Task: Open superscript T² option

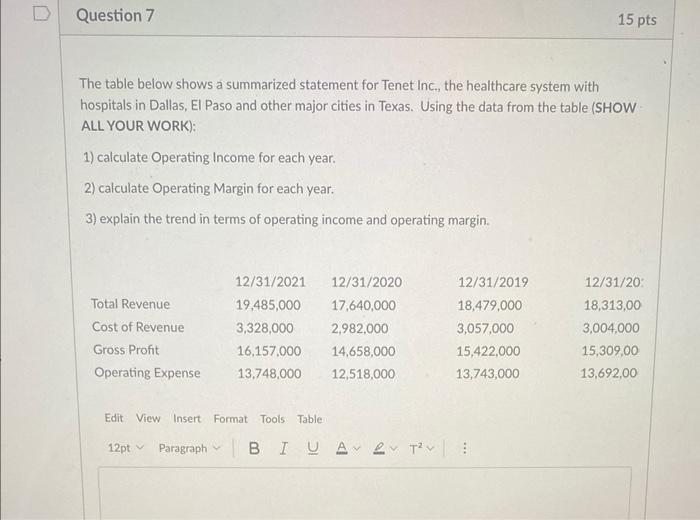Action: [416, 448]
